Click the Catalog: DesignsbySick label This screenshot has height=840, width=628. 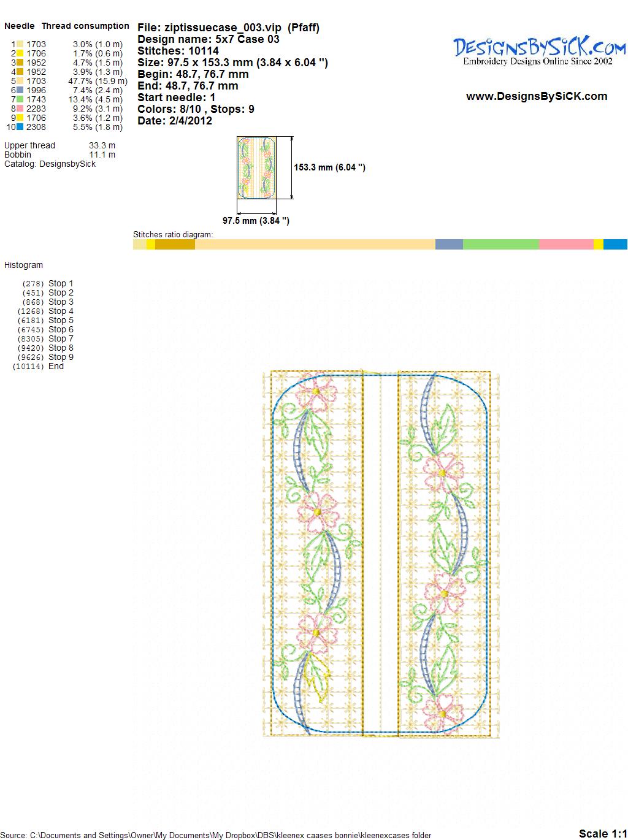(x=50, y=164)
